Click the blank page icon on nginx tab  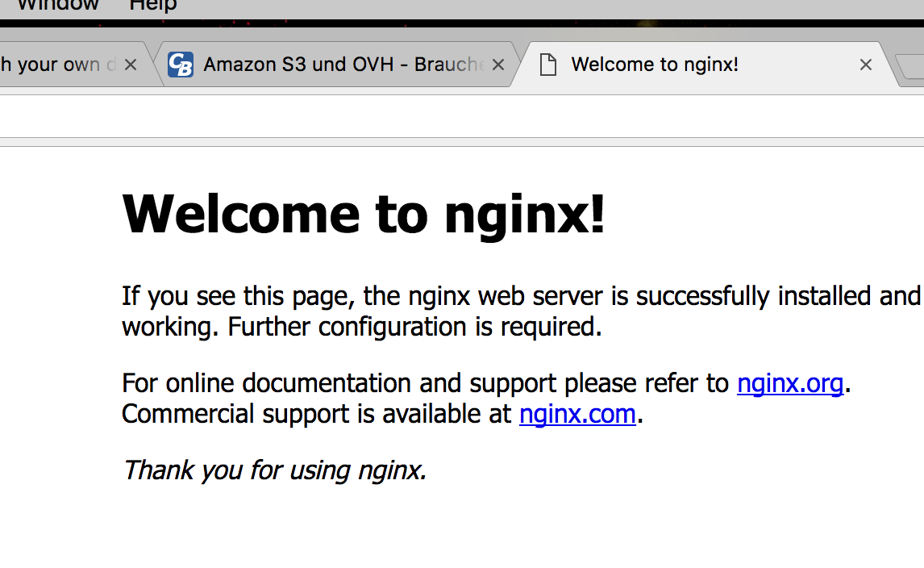tap(548, 65)
